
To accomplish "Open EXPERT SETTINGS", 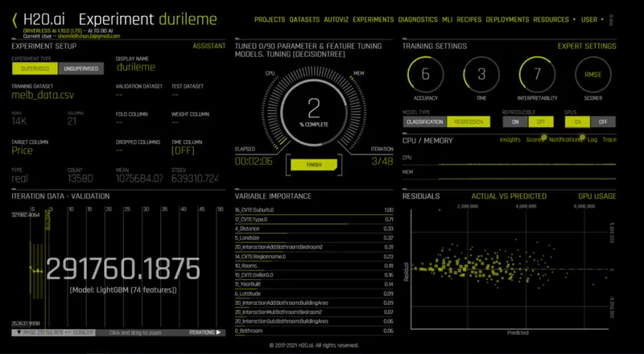I will click(x=587, y=46).
